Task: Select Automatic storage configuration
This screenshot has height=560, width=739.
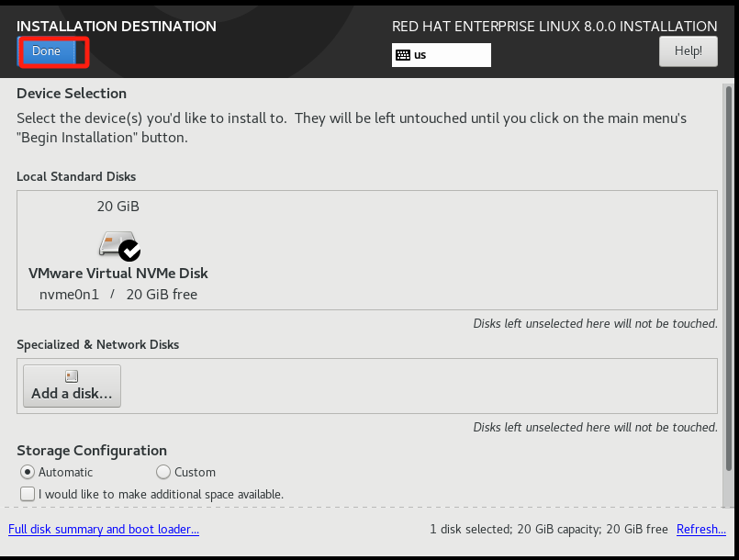Action: coord(28,472)
